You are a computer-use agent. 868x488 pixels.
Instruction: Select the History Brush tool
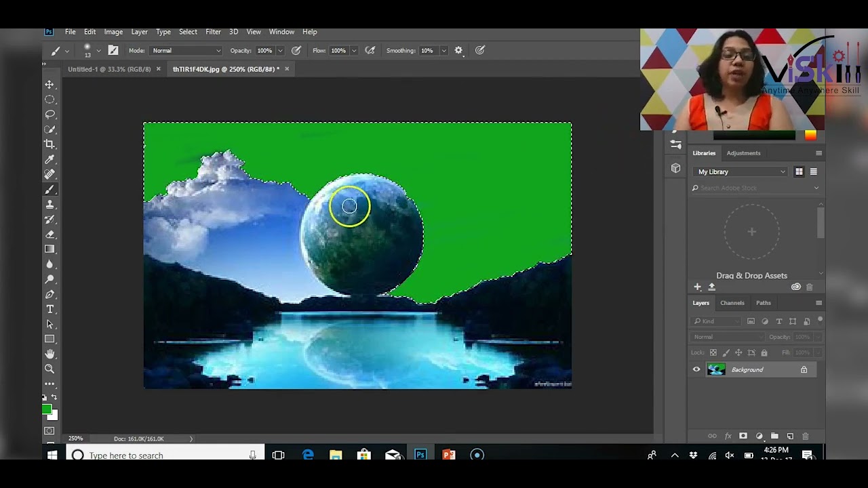click(50, 219)
